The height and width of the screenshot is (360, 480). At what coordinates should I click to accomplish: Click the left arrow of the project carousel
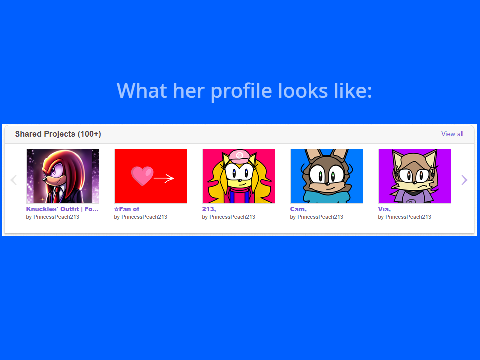click(x=14, y=180)
